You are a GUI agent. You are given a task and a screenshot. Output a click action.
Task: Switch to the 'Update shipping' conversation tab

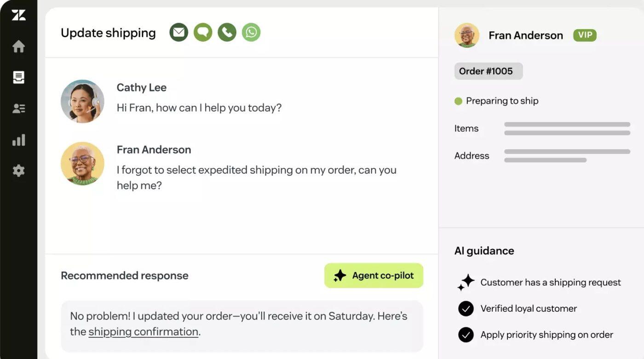coord(108,33)
